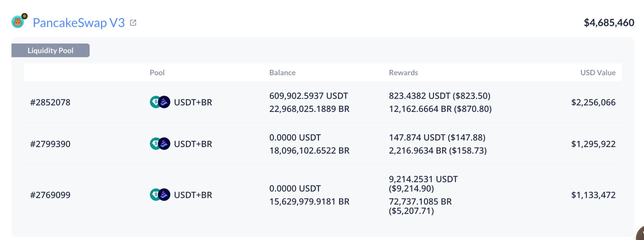This screenshot has width=644, height=240.
Task: Select position ID #2769099
Action: [50, 195]
